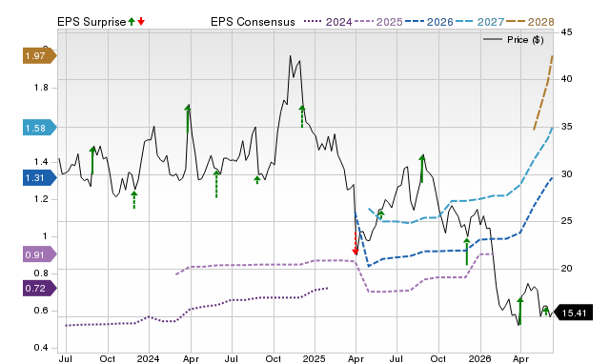Click the red down arrow in legend
610x364 pixels.
pyautogui.click(x=141, y=22)
